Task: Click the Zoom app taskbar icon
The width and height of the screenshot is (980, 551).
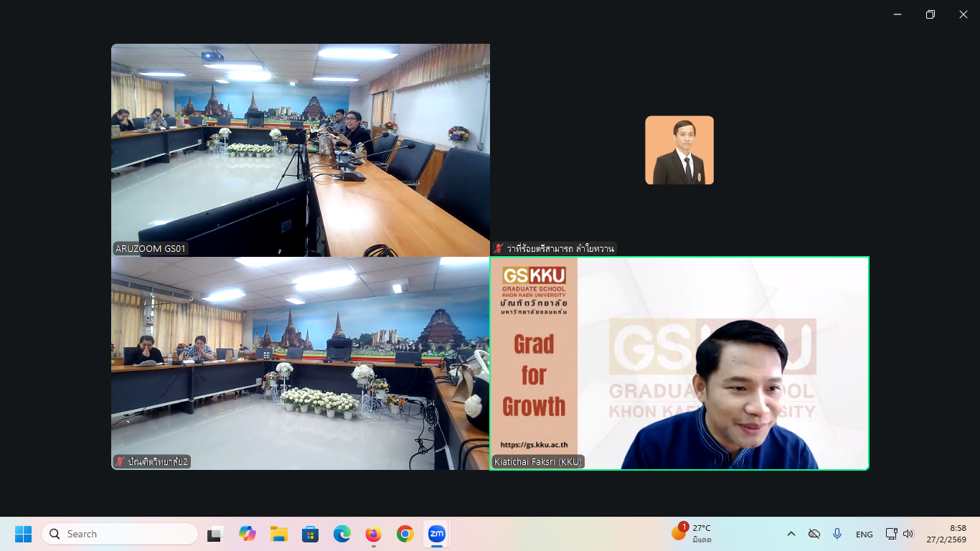Action: (437, 534)
